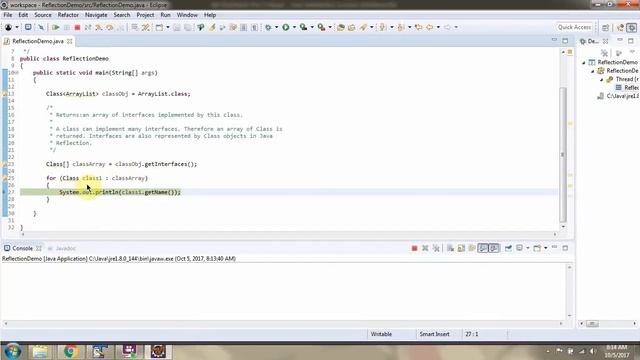640x360 pixels.
Task: Click the green Run button
Action: [286, 27]
